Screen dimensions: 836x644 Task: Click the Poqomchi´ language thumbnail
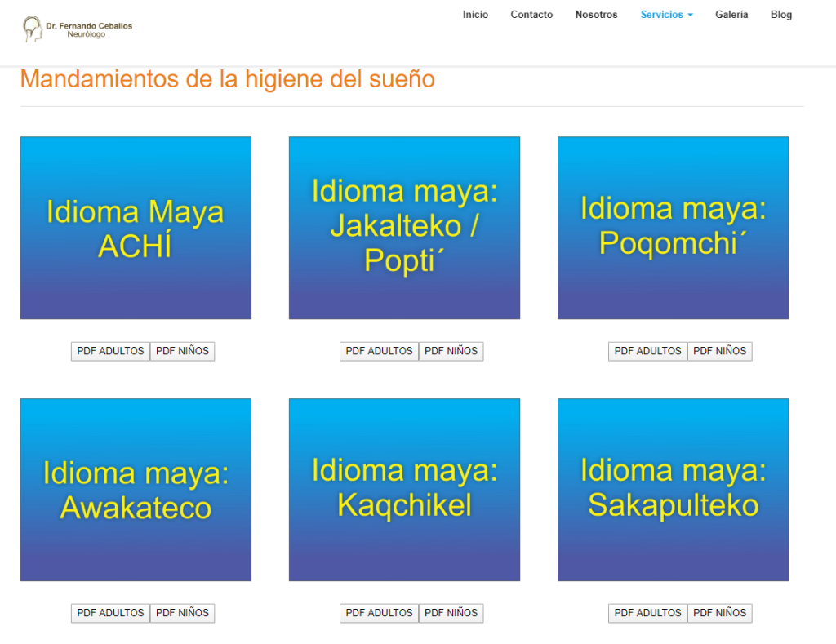click(x=673, y=228)
